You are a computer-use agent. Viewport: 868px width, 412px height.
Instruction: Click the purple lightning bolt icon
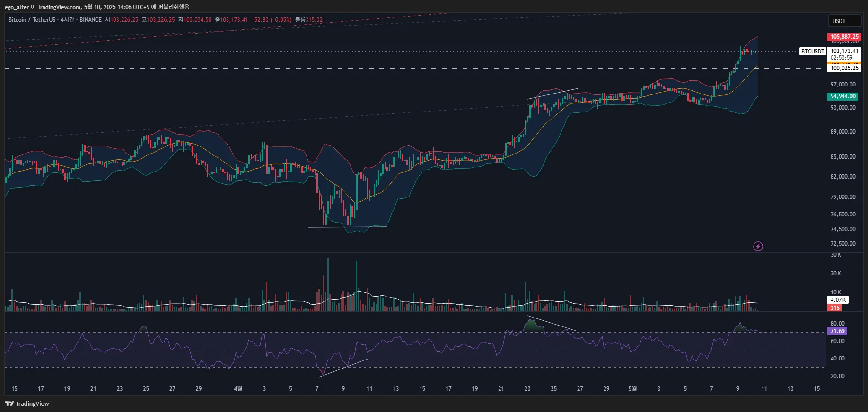pos(758,246)
